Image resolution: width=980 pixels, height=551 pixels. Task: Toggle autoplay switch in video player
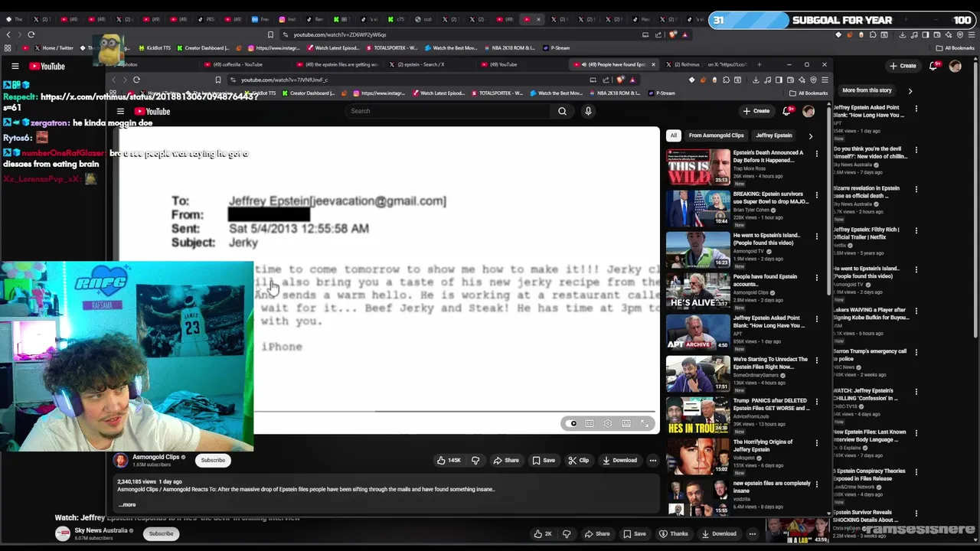(x=571, y=423)
